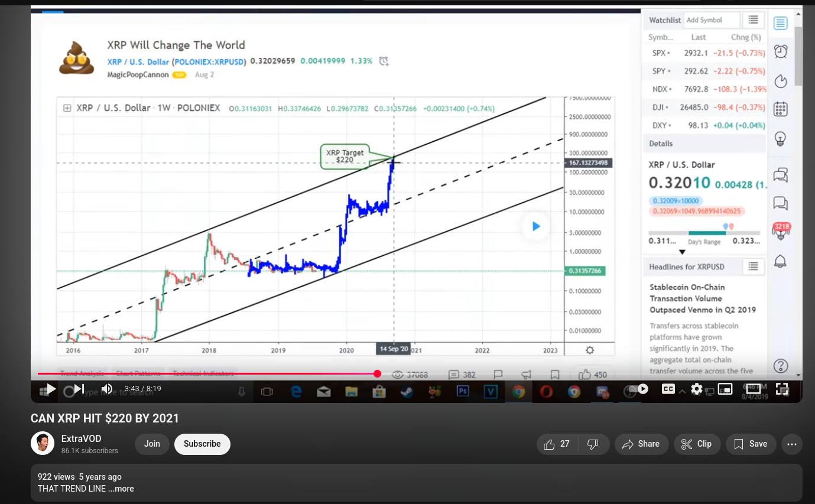Skip to the next video
815x504 pixels.
(x=79, y=389)
